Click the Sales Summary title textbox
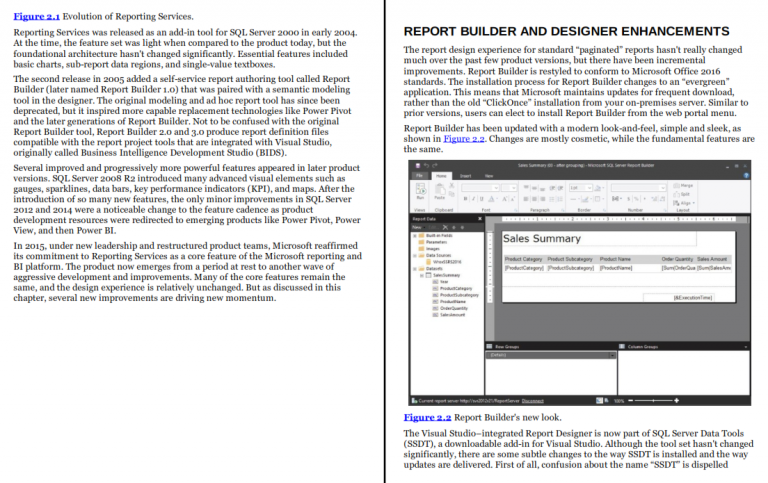768x483 pixels. tap(600, 239)
